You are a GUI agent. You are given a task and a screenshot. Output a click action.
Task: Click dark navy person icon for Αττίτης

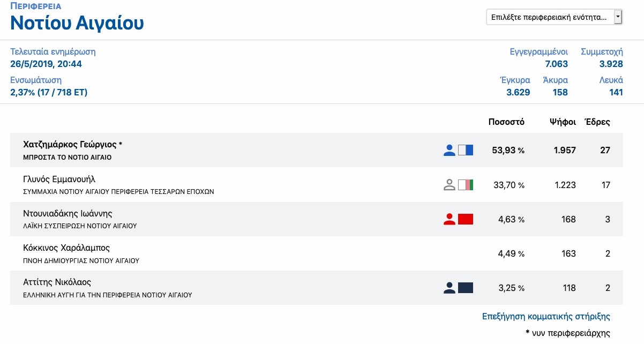(x=450, y=288)
